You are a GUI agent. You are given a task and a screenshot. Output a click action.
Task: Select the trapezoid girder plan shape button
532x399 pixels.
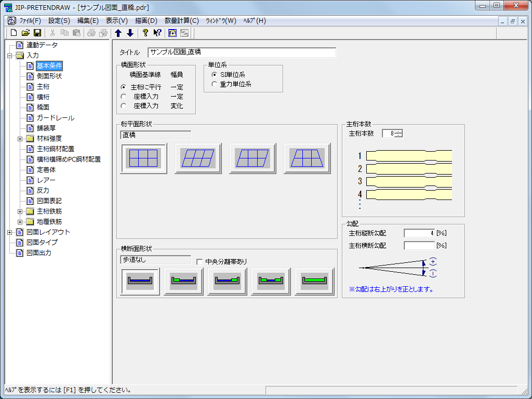tap(307, 158)
